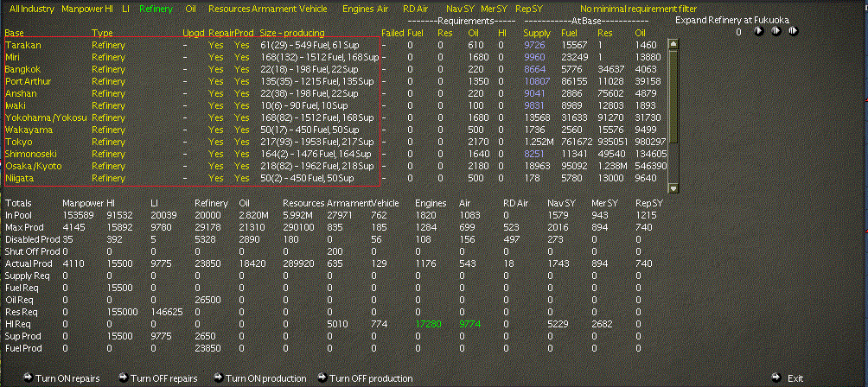
Task: Click green HI Req value 9774
Action: click(469, 325)
